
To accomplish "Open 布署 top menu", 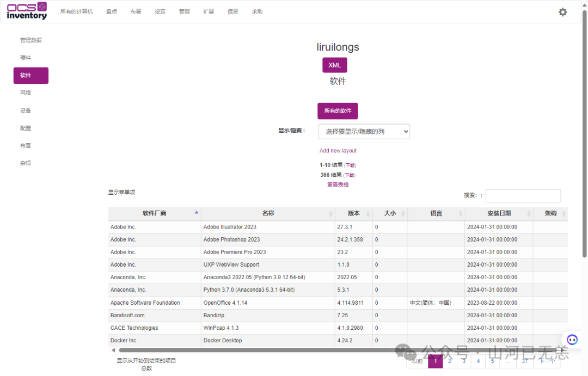I will click(136, 11).
